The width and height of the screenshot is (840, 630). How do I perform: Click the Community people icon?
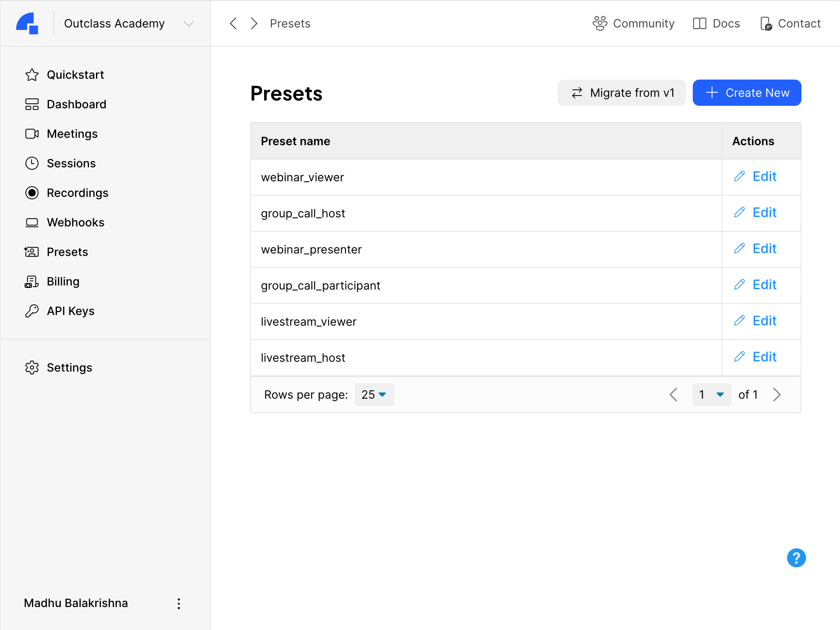pos(600,23)
